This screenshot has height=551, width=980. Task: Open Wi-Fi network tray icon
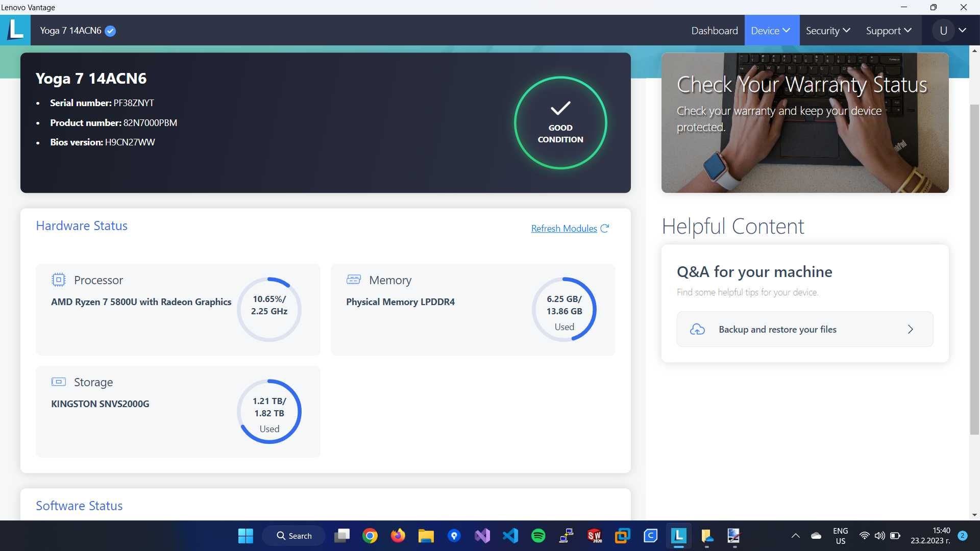(x=864, y=536)
